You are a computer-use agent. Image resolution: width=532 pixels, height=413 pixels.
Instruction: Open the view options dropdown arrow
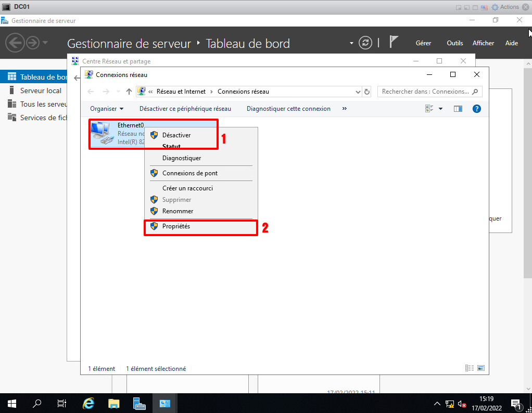[440, 109]
